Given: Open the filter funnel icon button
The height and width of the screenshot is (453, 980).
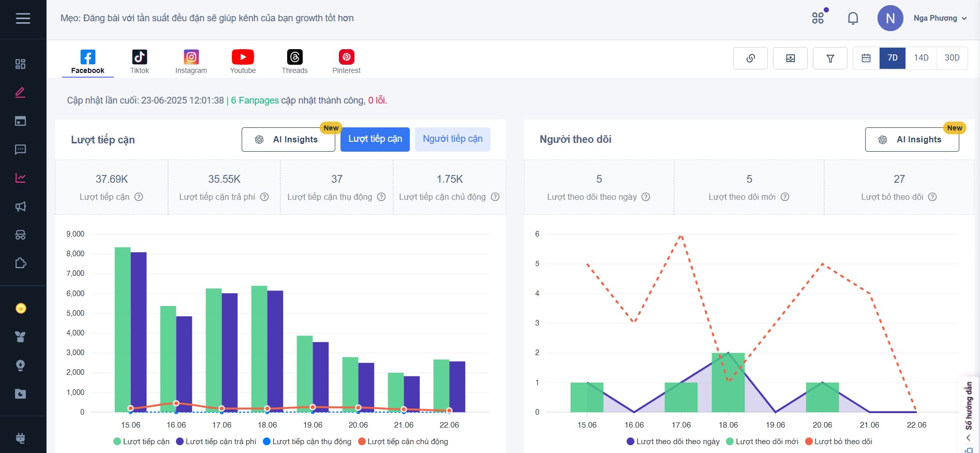Looking at the screenshot, I should (x=830, y=58).
